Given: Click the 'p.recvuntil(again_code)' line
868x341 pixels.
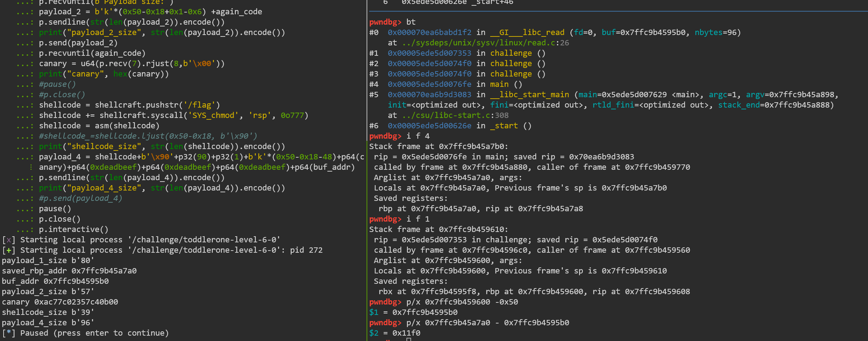Looking at the screenshot, I should coord(92,53).
